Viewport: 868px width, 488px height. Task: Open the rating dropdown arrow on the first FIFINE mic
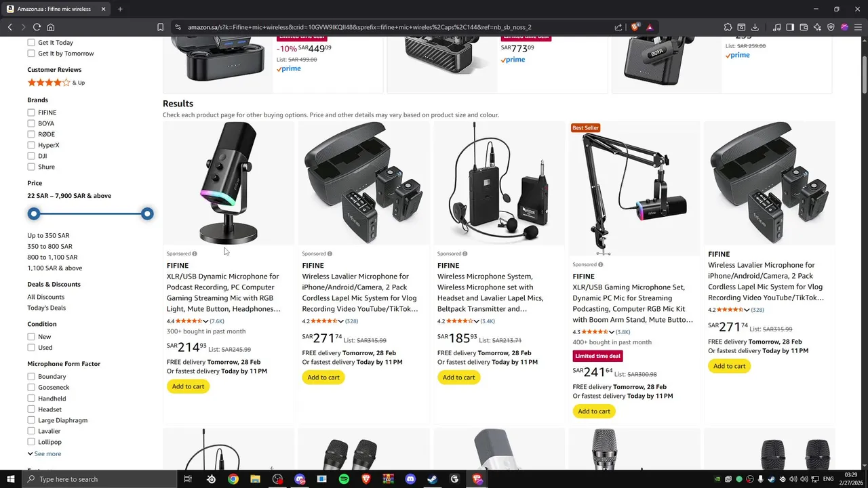[206, 321]
